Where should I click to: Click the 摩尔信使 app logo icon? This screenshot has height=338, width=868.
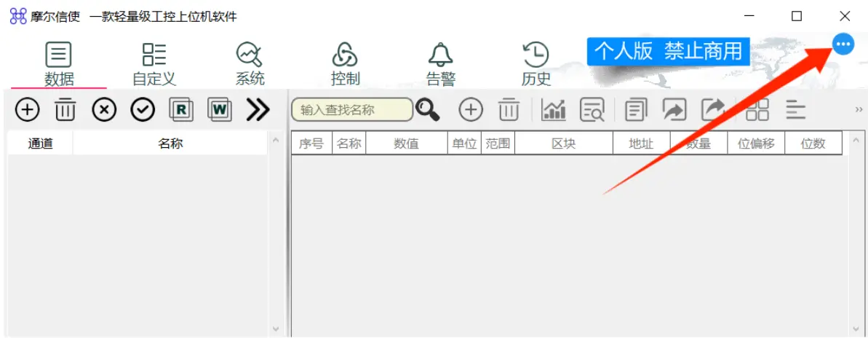18,16
